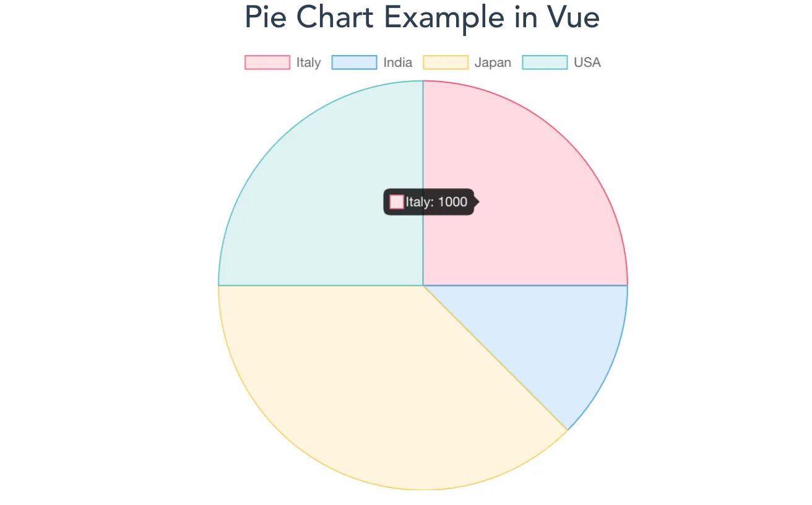This screenshot has height=505, width=812.
Task: Click the center point of the pie chart
Action: point(423,285)
